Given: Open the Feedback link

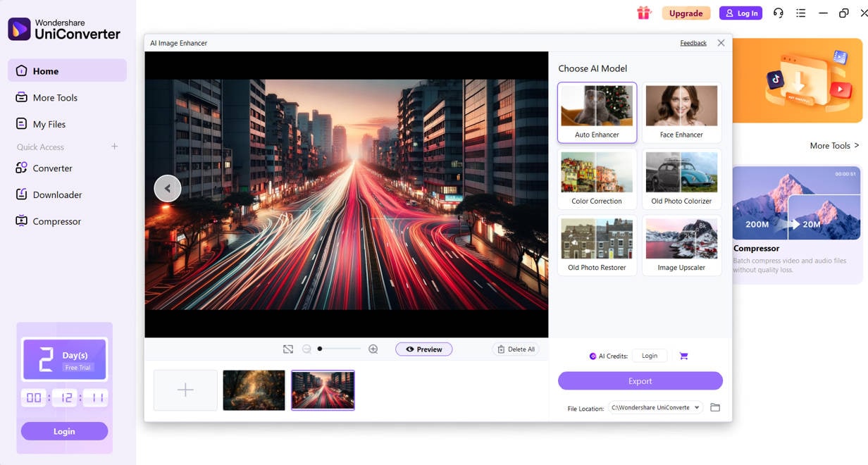Looking at the screenshot, I should (x=693, y=43).
